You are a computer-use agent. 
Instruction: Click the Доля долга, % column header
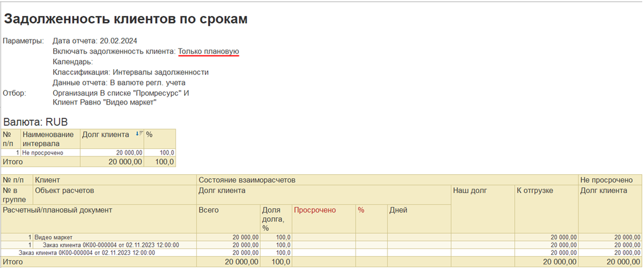click(275, 218)
